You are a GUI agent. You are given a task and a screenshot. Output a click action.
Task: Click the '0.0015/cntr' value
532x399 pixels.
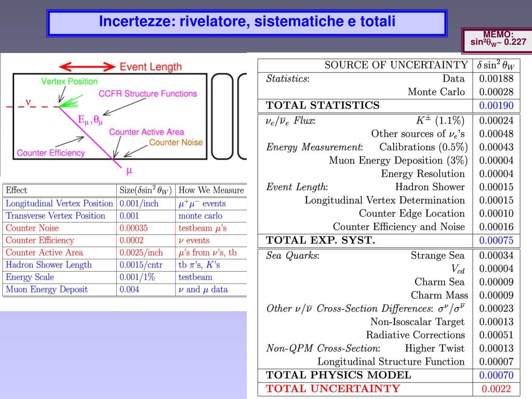point(141,264)
